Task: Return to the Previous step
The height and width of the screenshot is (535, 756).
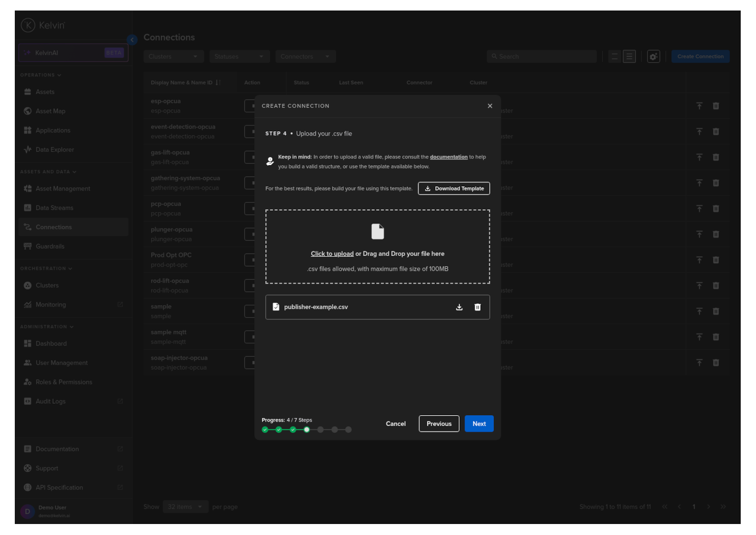Action: (439, 424)
